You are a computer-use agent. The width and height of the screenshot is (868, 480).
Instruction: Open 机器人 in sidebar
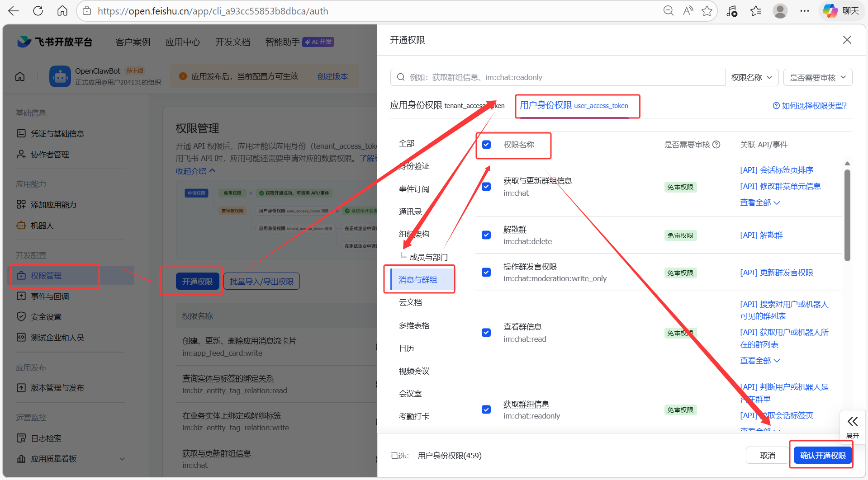pyautogui.click(x=42, y=226)
